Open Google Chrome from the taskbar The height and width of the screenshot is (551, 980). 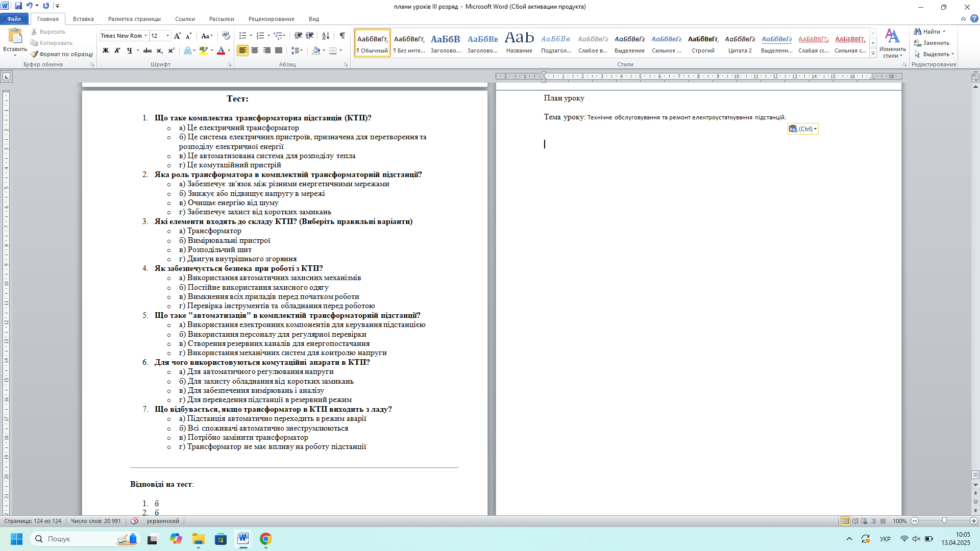pyautogui.click(x=265, y=539)
